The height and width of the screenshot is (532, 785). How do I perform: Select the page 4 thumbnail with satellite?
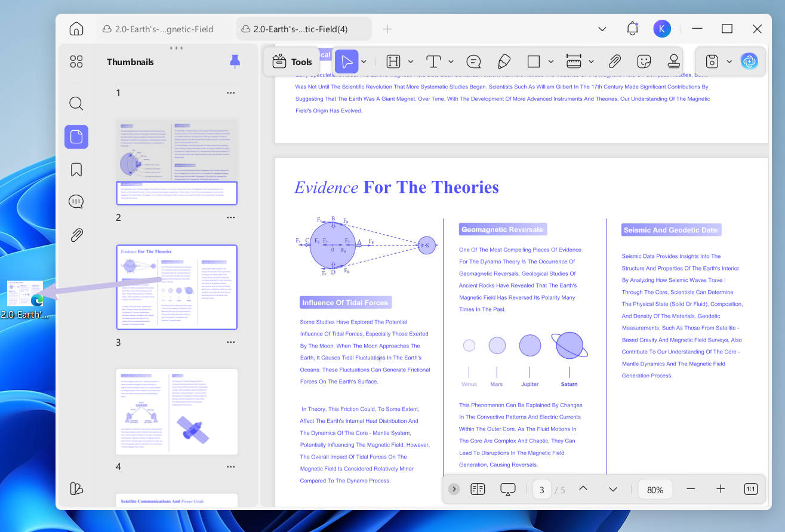tap(177, 412)
